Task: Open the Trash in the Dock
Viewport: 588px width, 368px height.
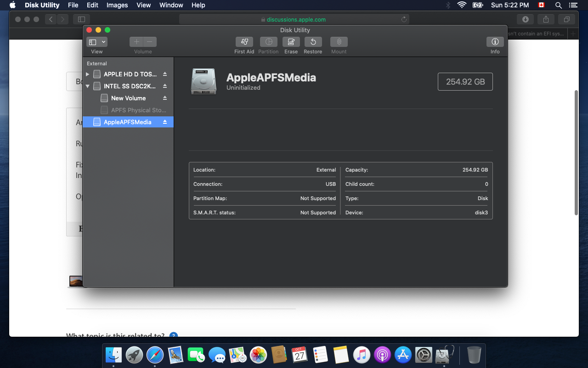Action: click(x=474, y=355)
